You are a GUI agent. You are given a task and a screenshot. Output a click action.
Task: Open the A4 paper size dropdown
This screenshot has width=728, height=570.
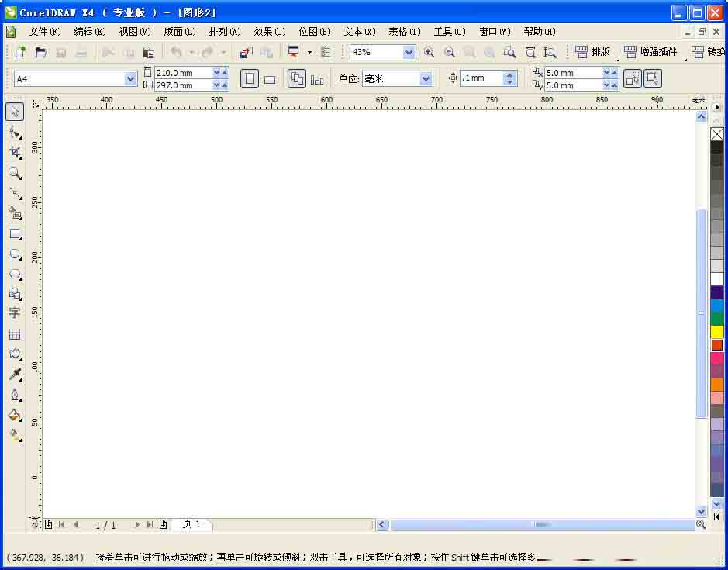pyautogui.click(x=129, y=78)
